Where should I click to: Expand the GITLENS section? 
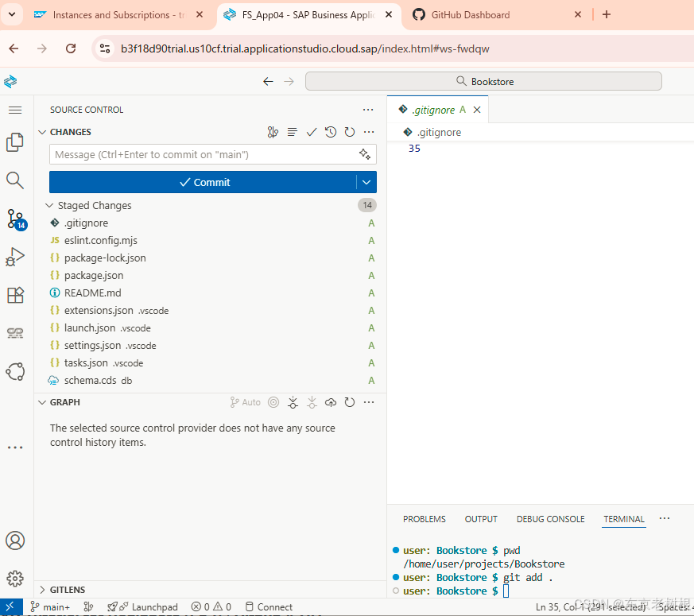click(x=42, y=590)
